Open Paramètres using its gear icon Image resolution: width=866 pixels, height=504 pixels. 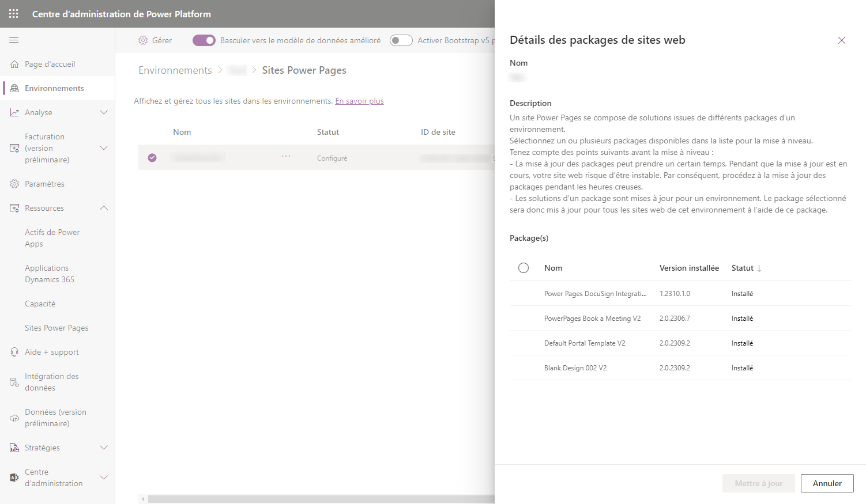point(14,183)
